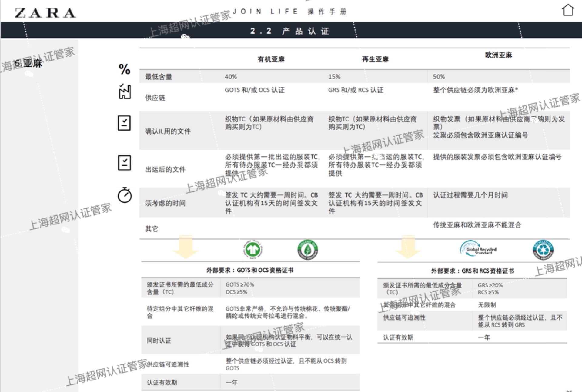Click the checklist icon beside 出运后的文件
582x392 pixels.
(124, 163)
